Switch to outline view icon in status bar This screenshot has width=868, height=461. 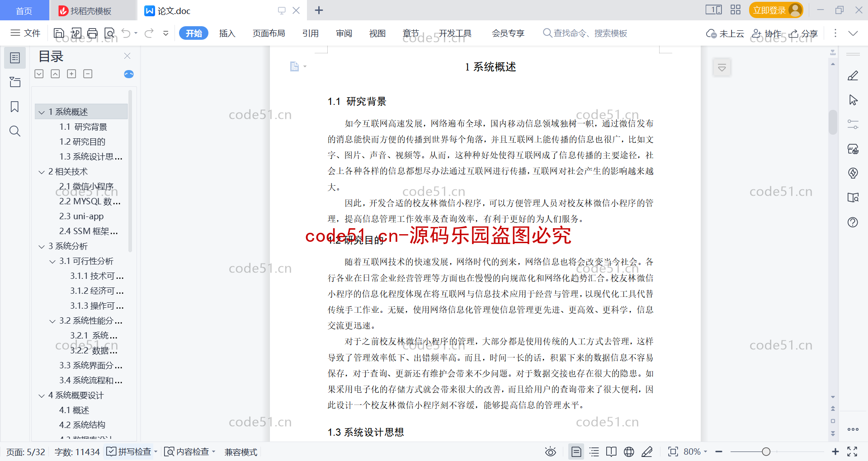click(x=594, y=452)
